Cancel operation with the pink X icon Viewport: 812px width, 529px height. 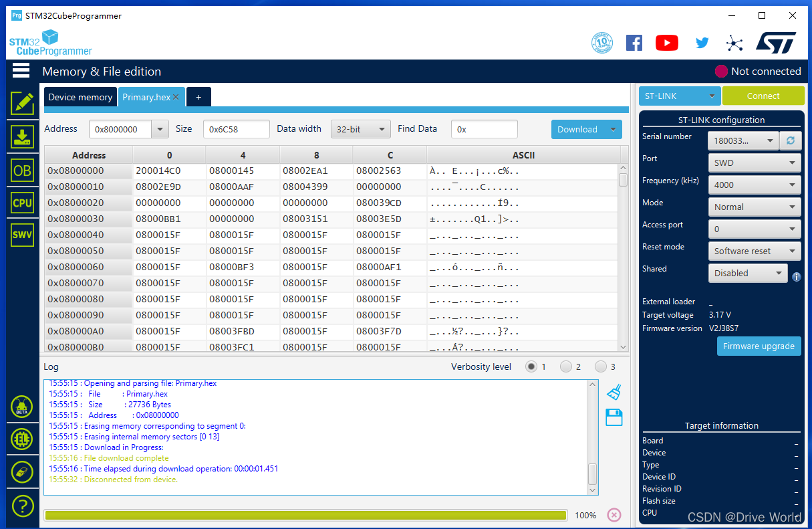click(x=614, y=515)
